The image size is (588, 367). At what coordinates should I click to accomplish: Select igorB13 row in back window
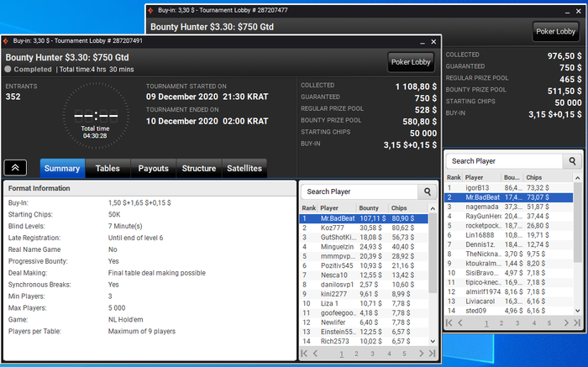(508, 188)
